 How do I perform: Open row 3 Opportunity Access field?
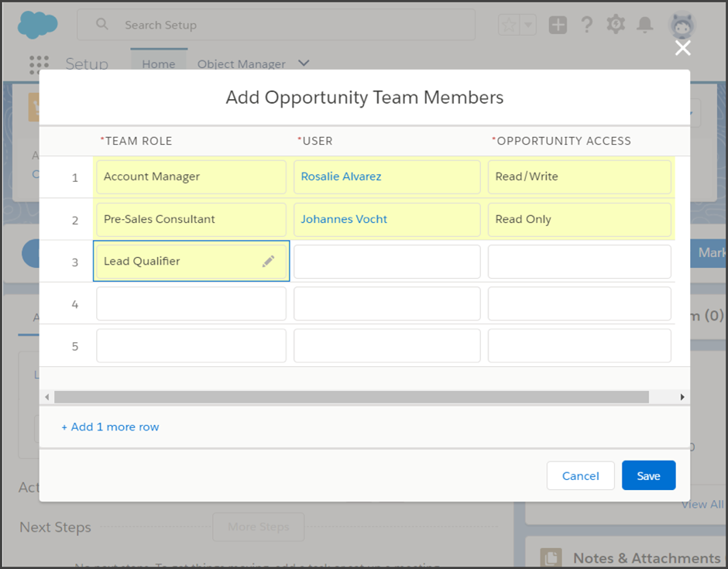tap(579, 262)
